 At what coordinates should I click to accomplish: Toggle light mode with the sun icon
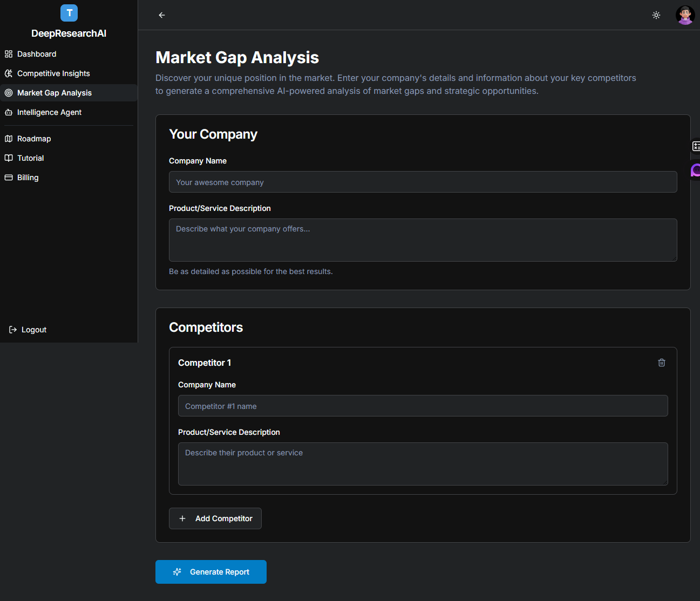point(656,15)
